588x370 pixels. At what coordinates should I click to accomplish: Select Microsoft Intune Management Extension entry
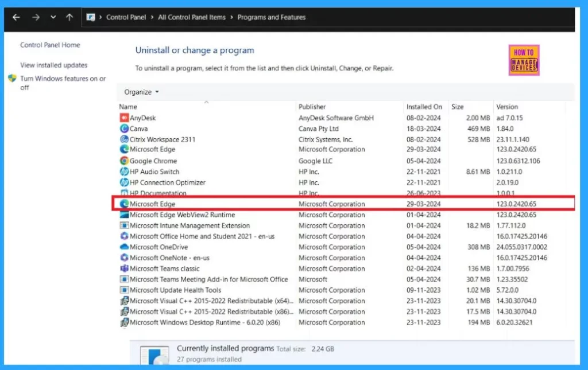point(189,225)
